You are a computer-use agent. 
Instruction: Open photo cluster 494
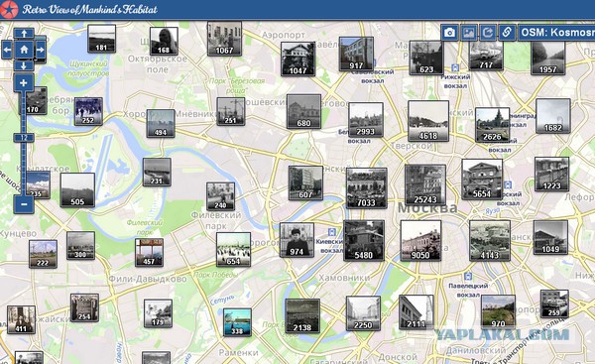161,123
